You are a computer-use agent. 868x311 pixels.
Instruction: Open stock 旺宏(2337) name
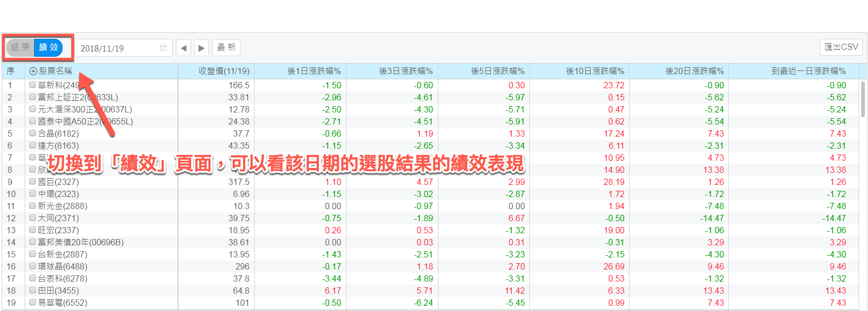58,230
